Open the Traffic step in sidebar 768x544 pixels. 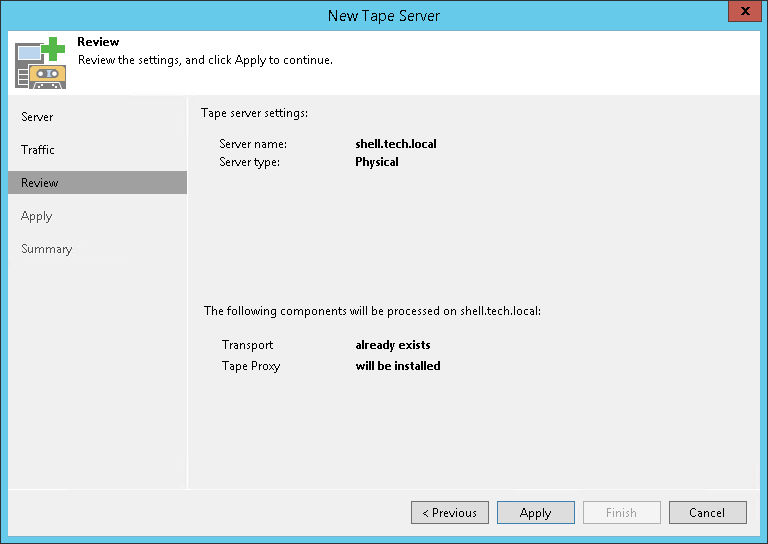pos(38,150)
